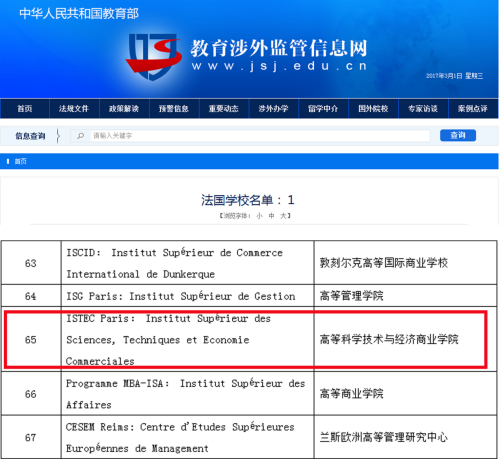Screen dimensions: 500x459
Task: Select the 国外院校 navigation item
Action: pyautogui.click(x=373, y=109)
